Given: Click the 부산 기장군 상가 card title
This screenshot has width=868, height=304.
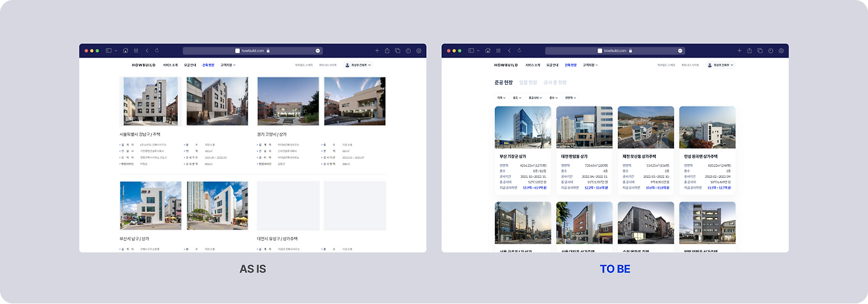Looking at the screenshot, I should 512,157.
